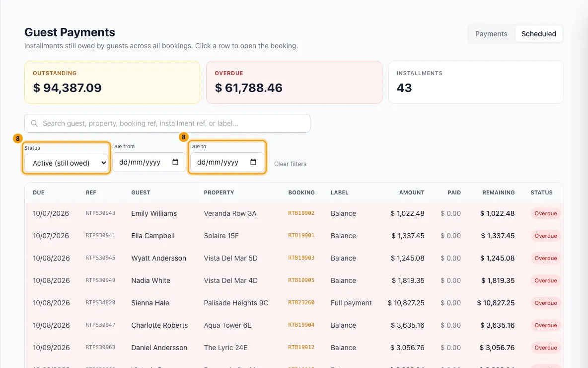Open booking link RTB19902
This screenshot has height=368, width=588.
[301, 213]
